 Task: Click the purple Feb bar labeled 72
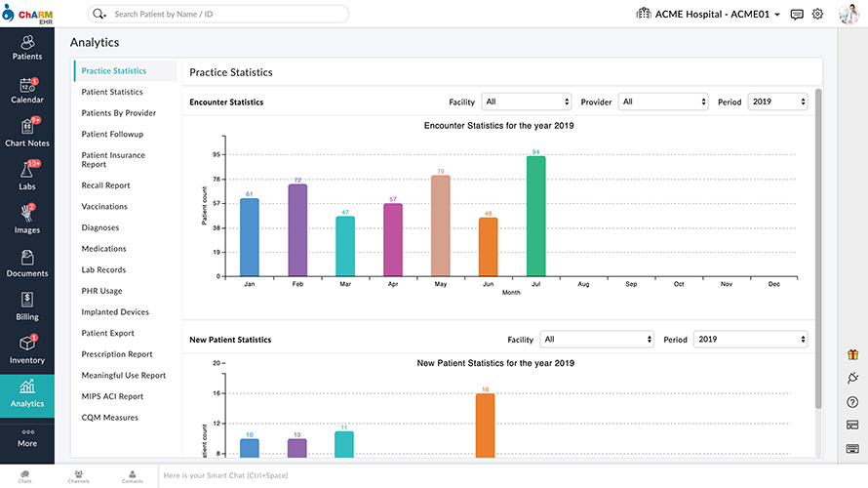coord(297,230)
